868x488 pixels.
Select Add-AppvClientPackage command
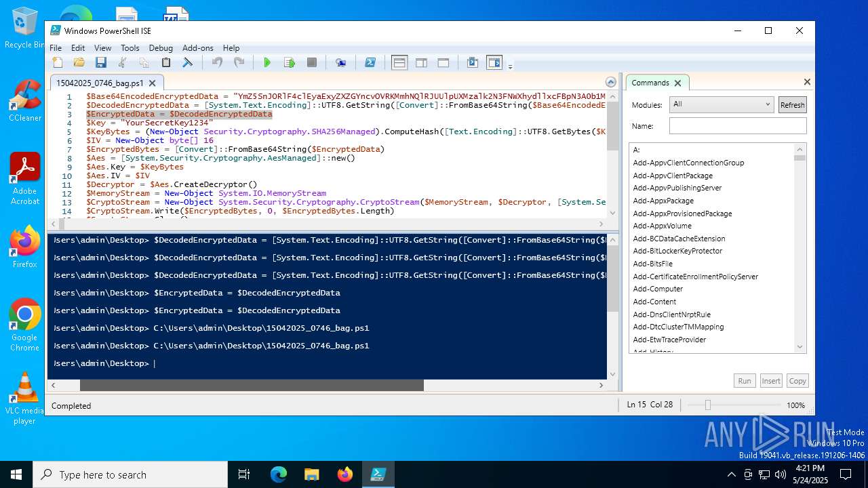pyautogui.click(x=673, y=176)
